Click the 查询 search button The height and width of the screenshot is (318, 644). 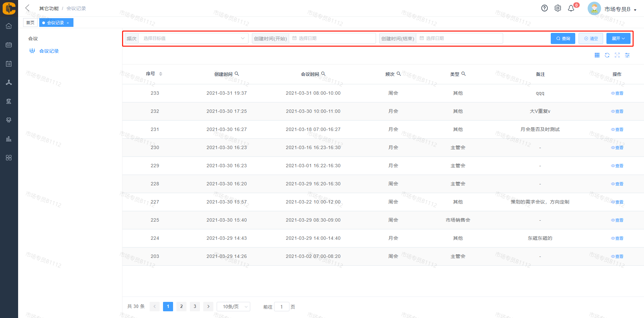[x=563, y=38]
